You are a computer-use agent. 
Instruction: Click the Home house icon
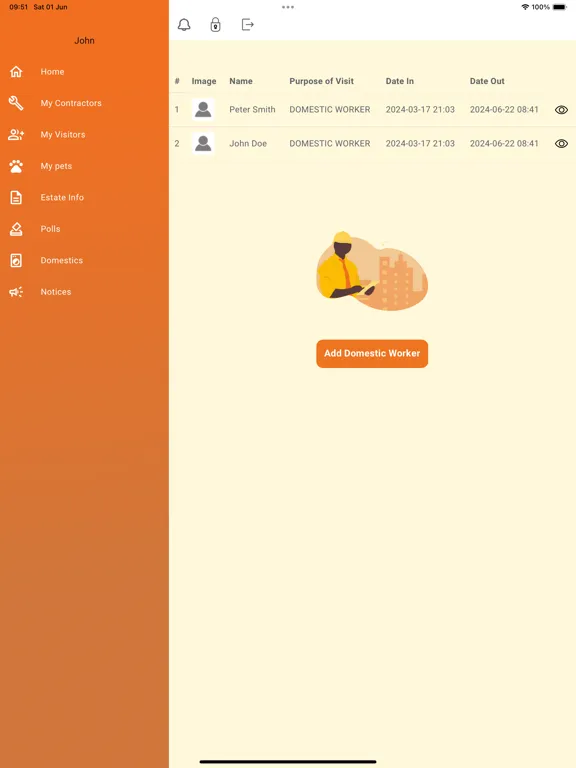coord(16,72)
